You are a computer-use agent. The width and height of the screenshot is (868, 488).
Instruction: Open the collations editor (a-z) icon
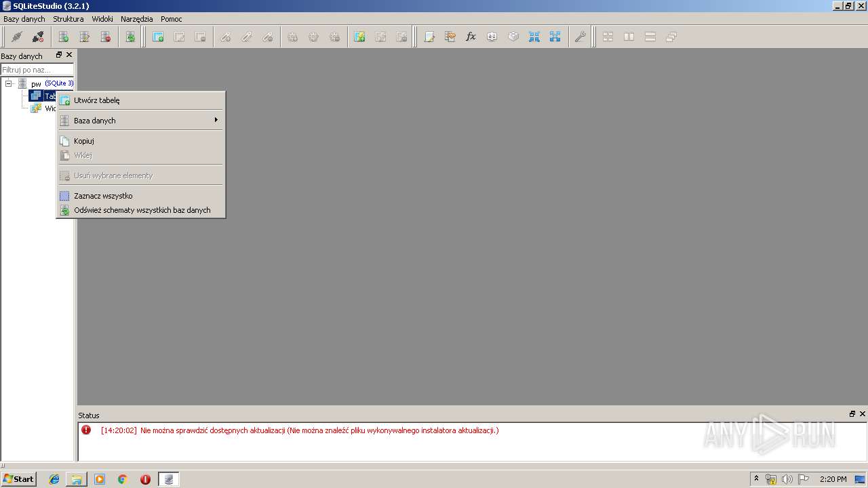coord(492,37)
